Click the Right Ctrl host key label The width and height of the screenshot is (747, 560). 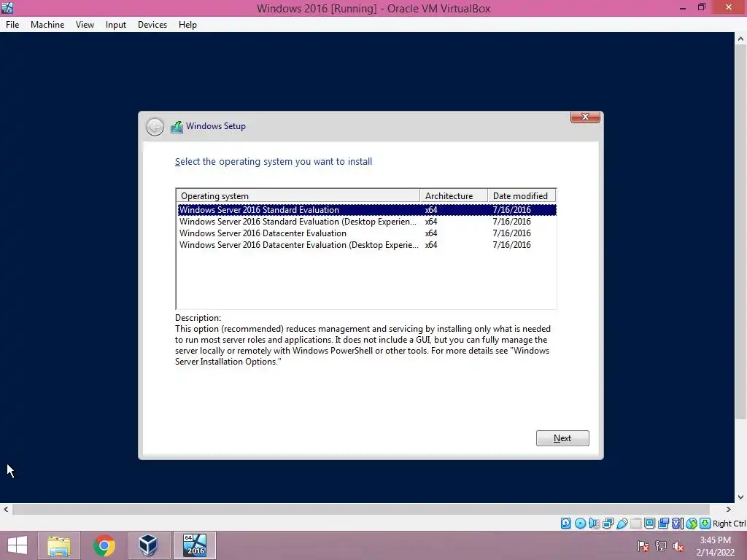pos(729,524)
